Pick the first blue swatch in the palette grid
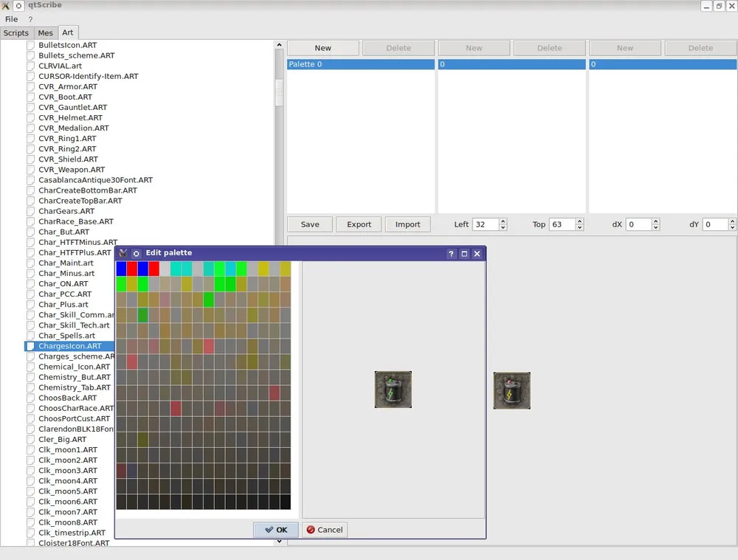This screenshot has height=560, width=738. (121, 269)
